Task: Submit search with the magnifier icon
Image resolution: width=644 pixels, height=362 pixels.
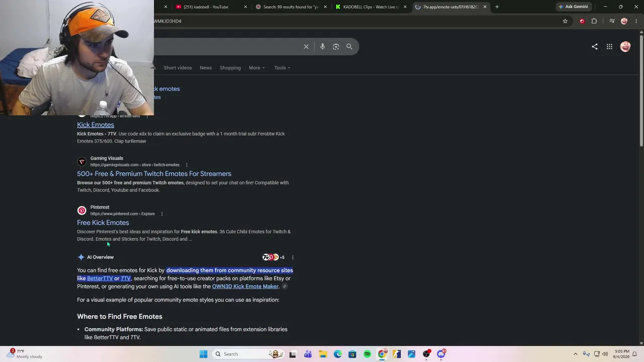Action: coord(349,47)
